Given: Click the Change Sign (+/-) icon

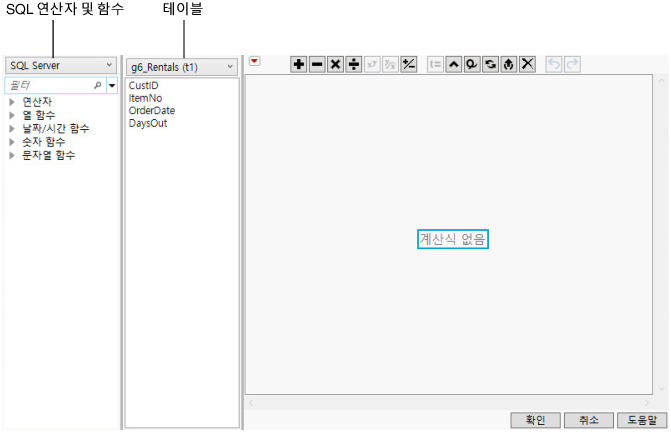Looking at the screenshot, I should [x=409, y=65].
